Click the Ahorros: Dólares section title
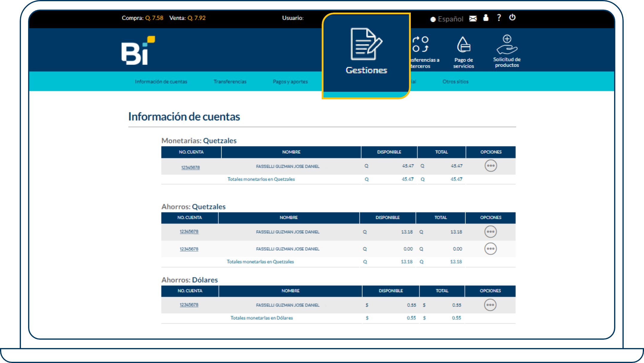The height and width of the screenshot is (363, 644). coord(190,280)
